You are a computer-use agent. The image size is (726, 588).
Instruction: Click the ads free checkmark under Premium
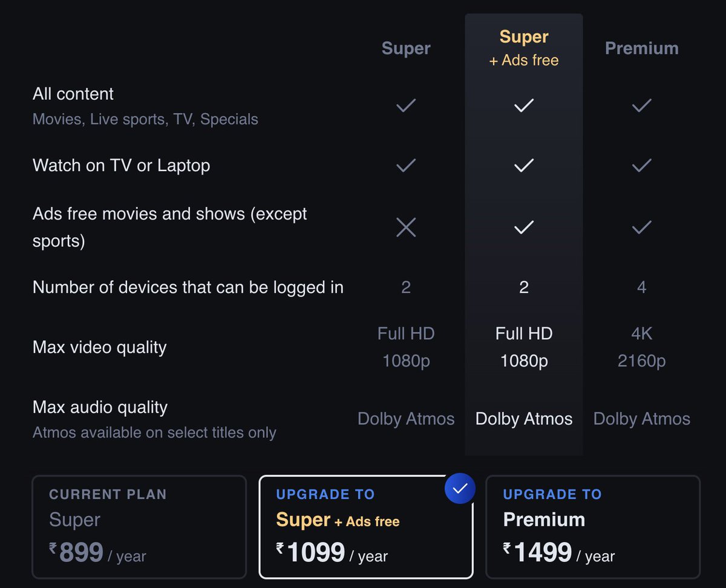[x=641, y=227]
